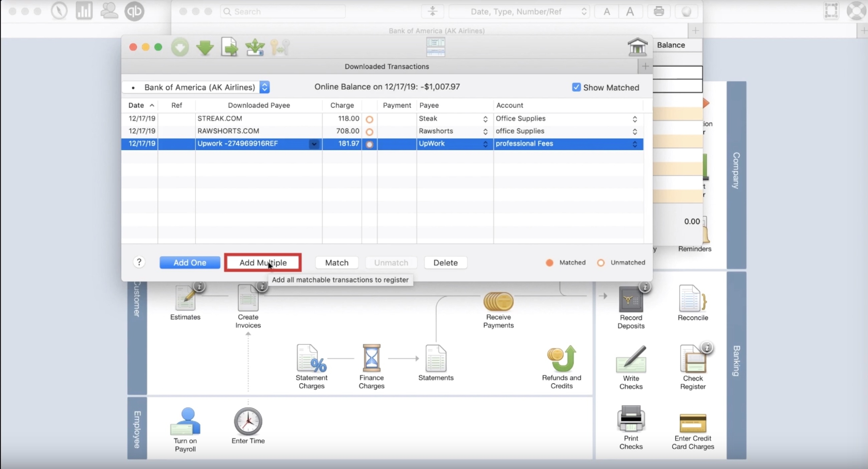Click the round green shield toolbar icon

(180, 47)
